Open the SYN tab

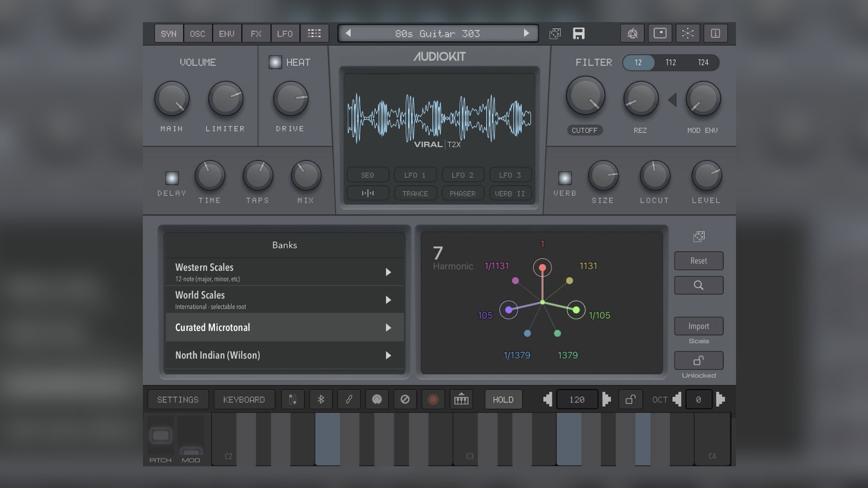[x=169, y=33]
